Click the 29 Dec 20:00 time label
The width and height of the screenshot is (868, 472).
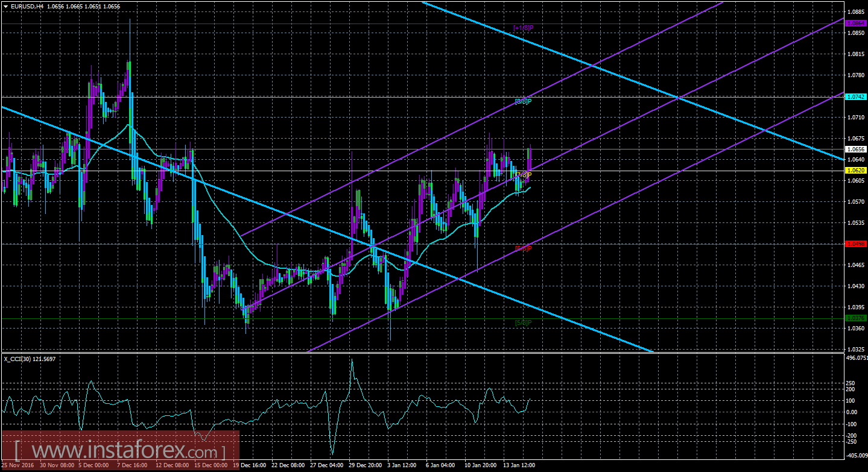pos(365,465)
